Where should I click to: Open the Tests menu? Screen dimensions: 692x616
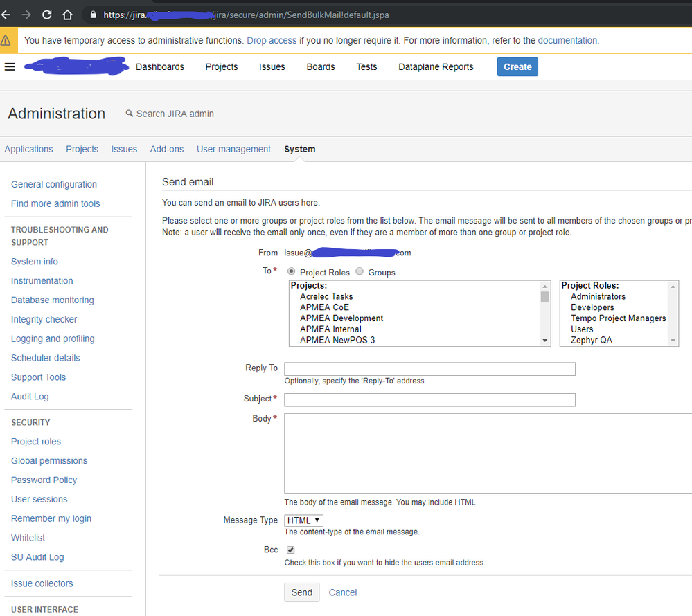point(366,67)
